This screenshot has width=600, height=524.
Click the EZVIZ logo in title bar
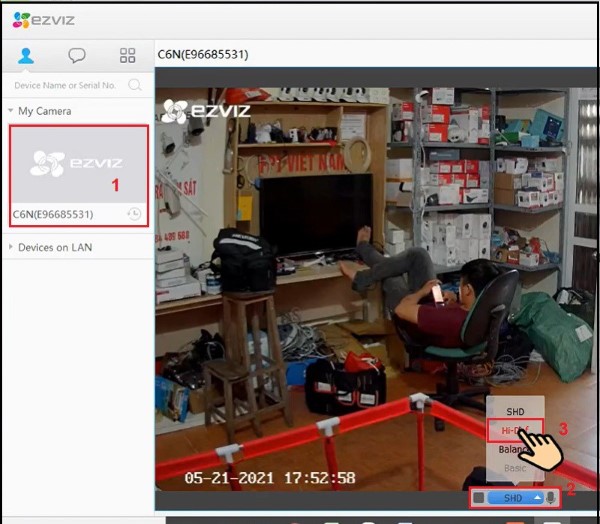point(43,20)
